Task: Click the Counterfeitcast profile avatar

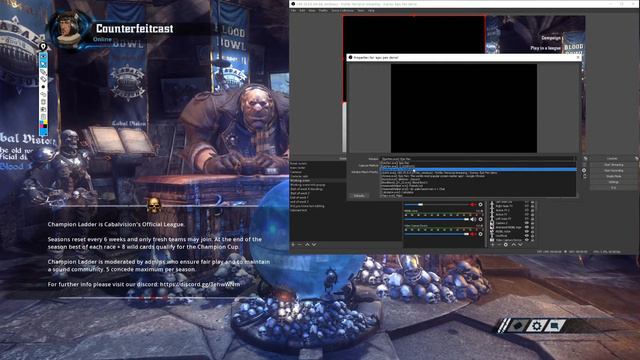Action: 69,29
